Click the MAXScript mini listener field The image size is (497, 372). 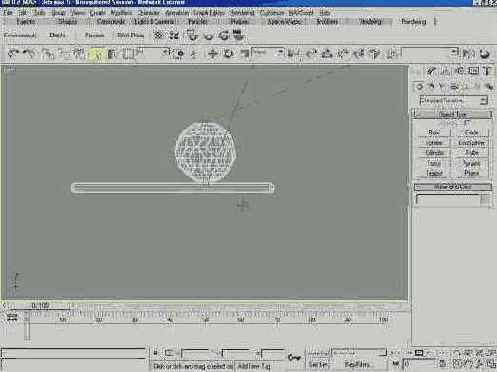73,354
